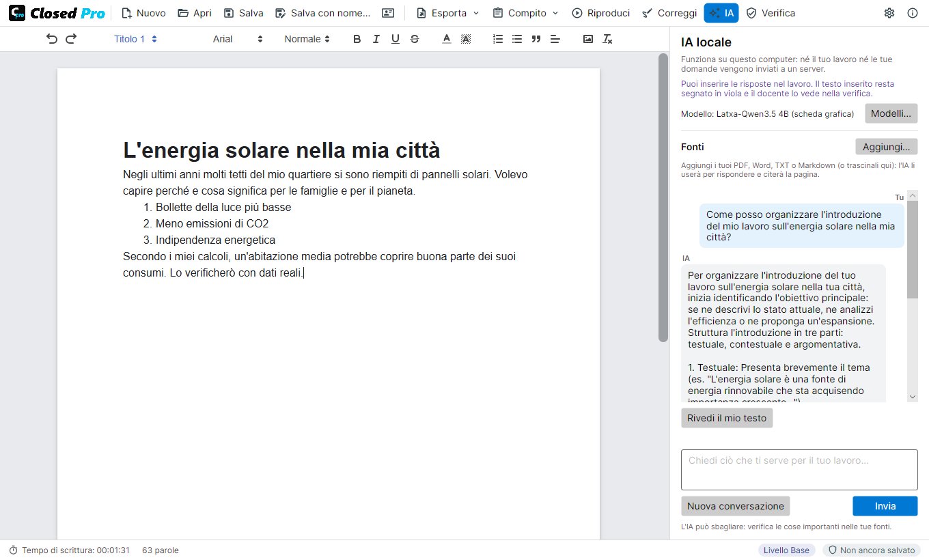Open the Arial font dropdown
Viewport: 929px width, 560px height.
coord(238,39)
